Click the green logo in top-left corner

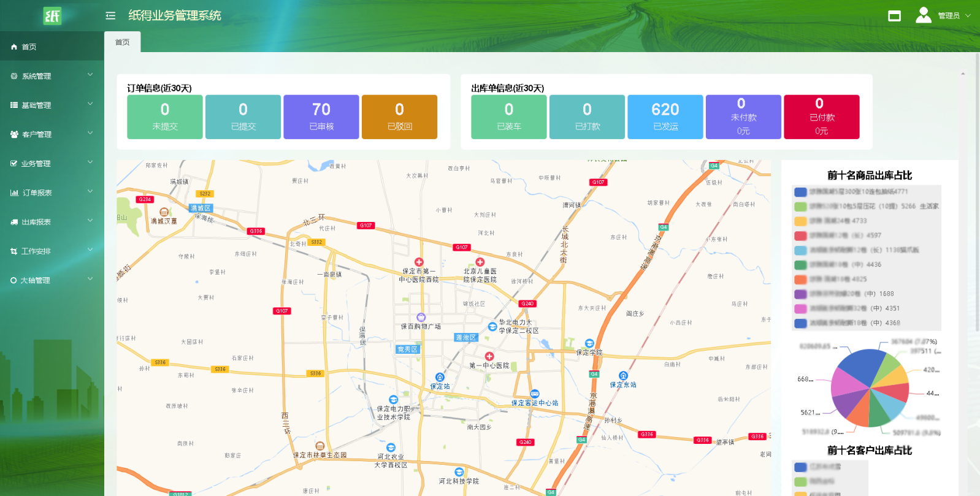tap(52, 16)
